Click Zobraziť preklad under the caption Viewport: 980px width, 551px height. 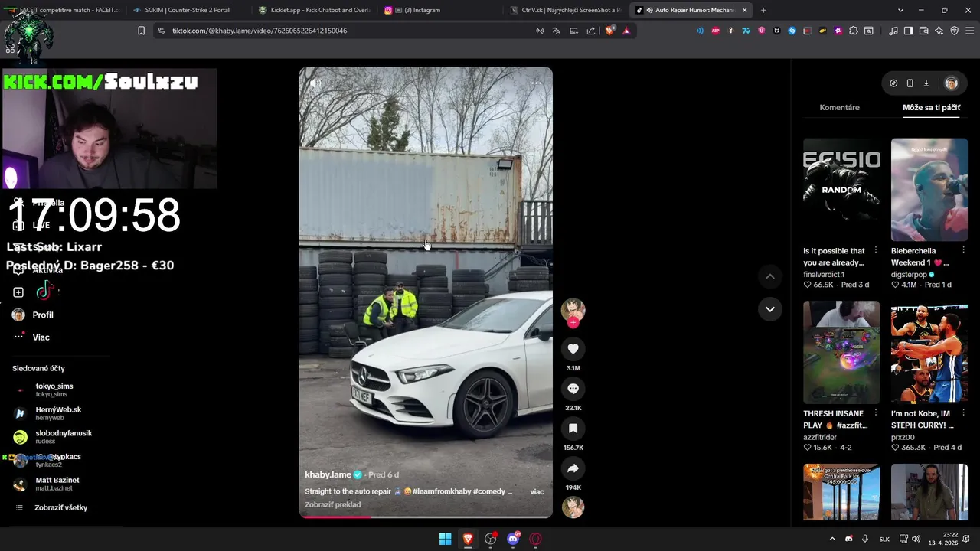tap(332, 504)
